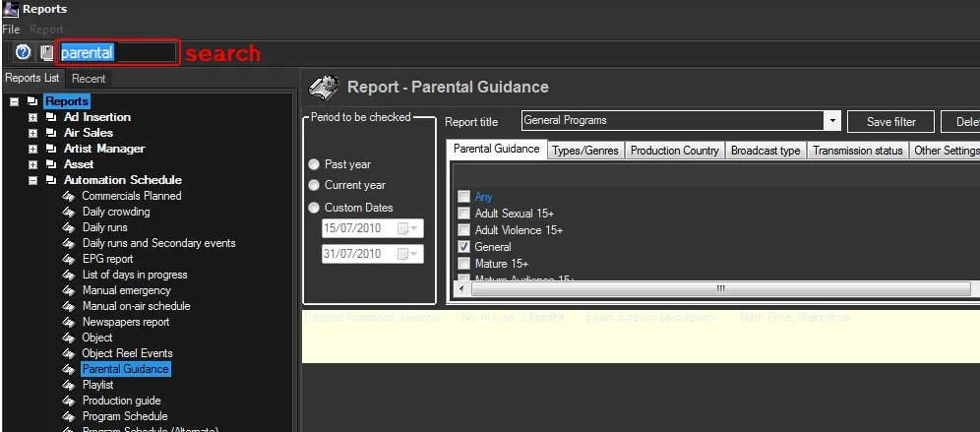Click the Ad Insertion folder icon
Screen dimensions: 980x432
[52, 117]
